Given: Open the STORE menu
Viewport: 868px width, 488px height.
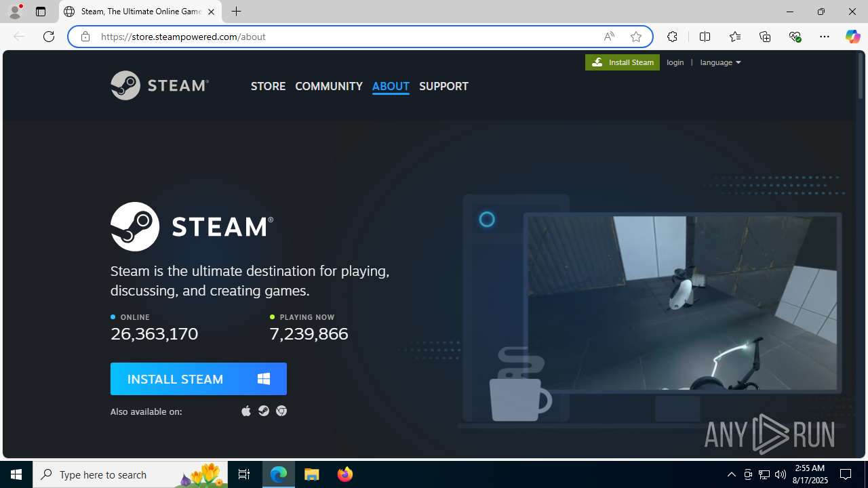Looking at the screenshot, I should tap(268, 86).
